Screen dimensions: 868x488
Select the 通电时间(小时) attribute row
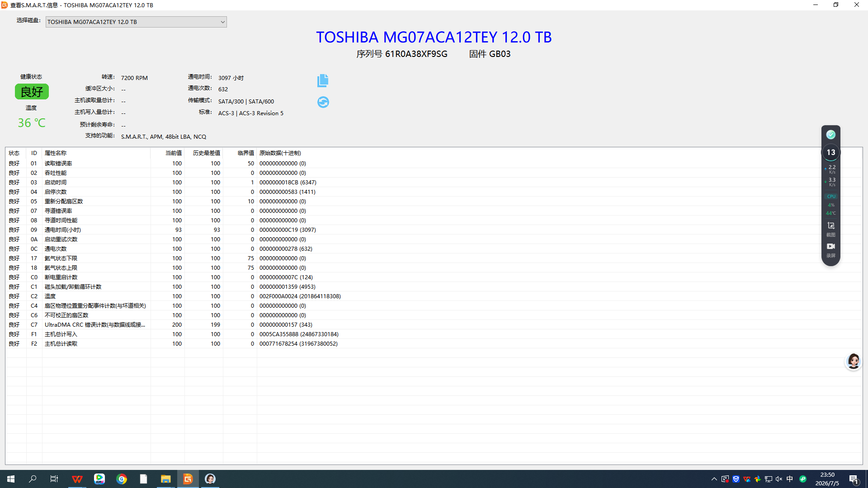434,230
